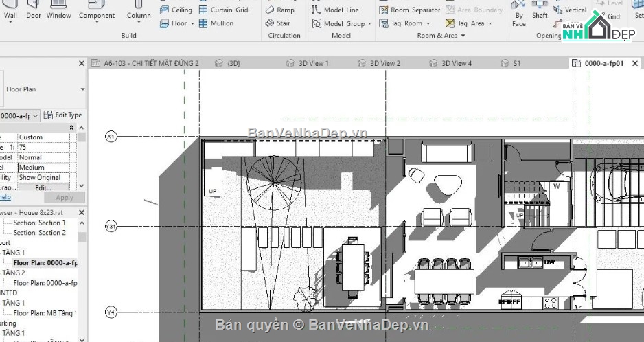Screen dimensions: 644x342
Task: Click the Properties scroll down arrow
Action: point(81,186)
